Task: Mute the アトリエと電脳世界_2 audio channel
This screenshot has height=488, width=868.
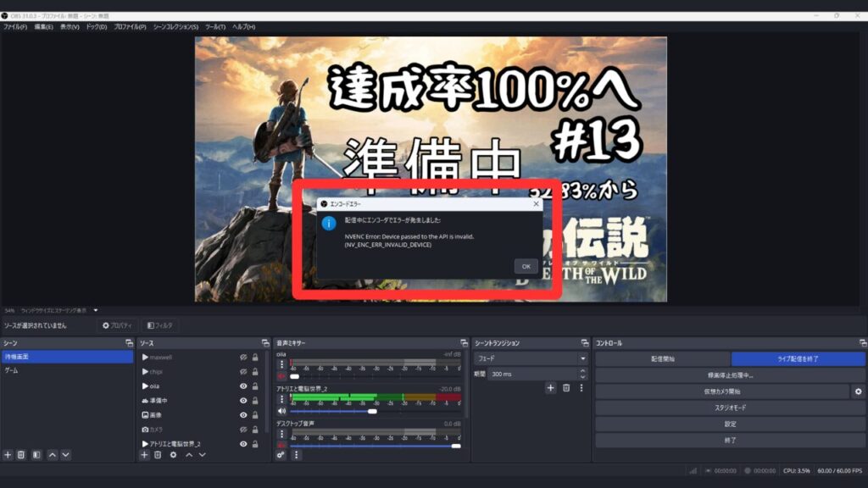Action: 281,411
